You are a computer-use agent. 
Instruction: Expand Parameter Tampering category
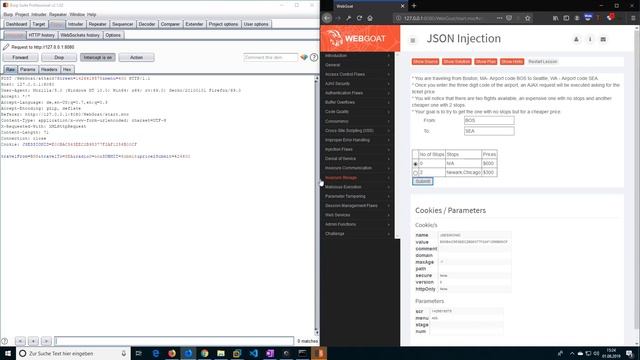[x=358, y=196]
